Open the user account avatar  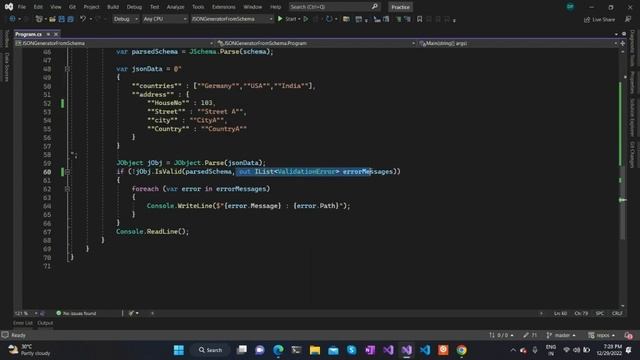(570, 7)
